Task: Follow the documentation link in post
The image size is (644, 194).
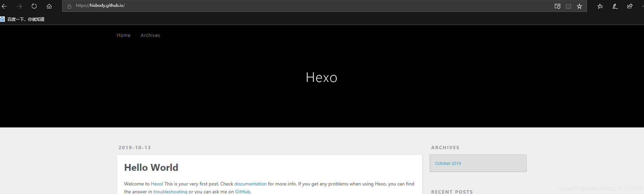Action: click(x=250, y=184)
